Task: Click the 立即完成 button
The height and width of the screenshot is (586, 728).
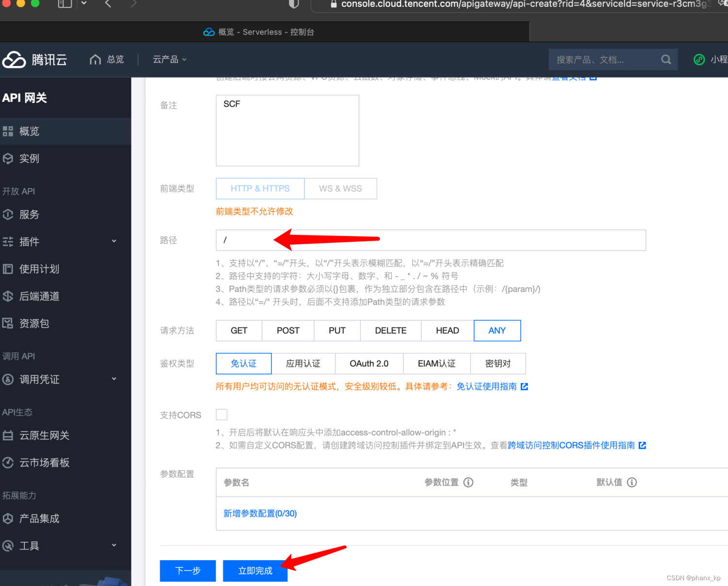Action: click(x=255, y=571)
